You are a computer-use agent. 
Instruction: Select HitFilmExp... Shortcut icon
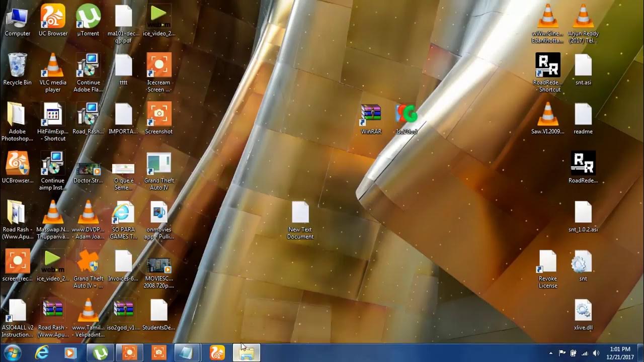coord(53,122)
